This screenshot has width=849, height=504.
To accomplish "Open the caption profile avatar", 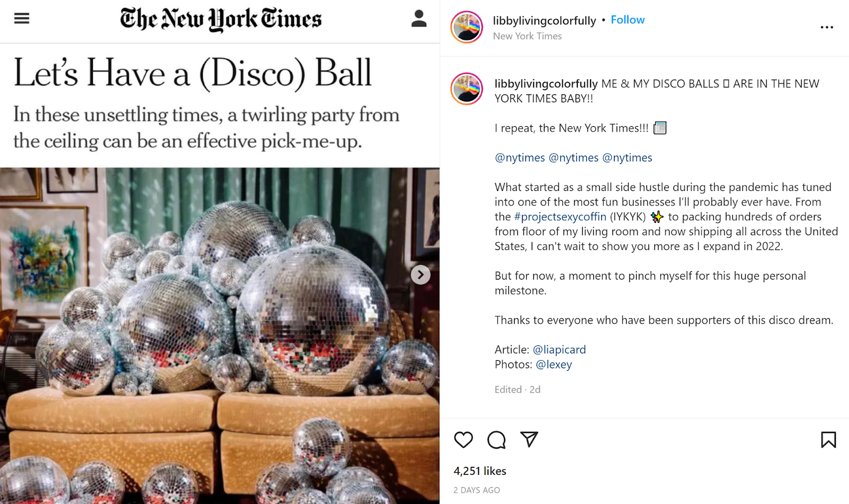I will coord(467,89).
